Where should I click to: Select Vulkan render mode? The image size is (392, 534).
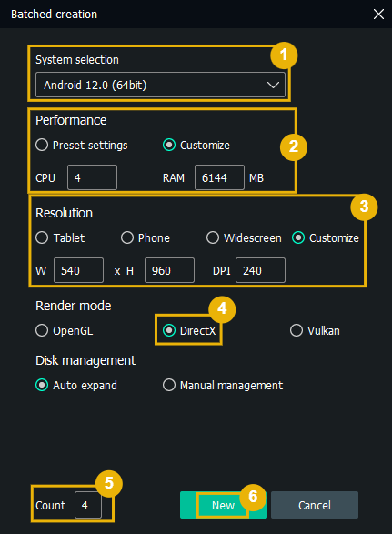tap(315, 331)
